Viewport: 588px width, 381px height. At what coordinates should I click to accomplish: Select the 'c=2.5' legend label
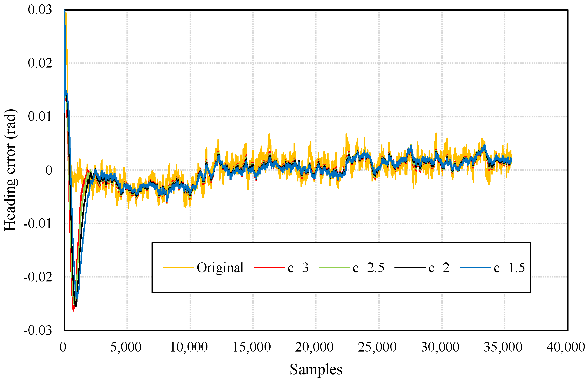[x=368, y=268]
